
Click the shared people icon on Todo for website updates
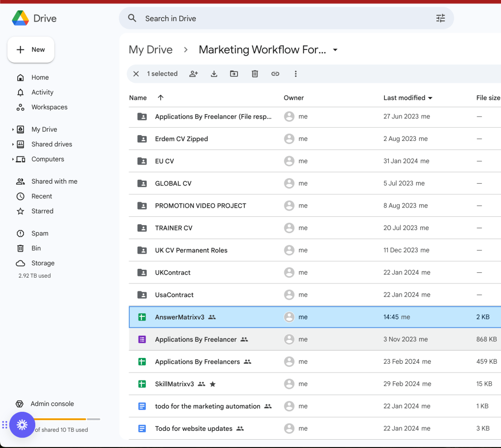[x=240, y=428]
